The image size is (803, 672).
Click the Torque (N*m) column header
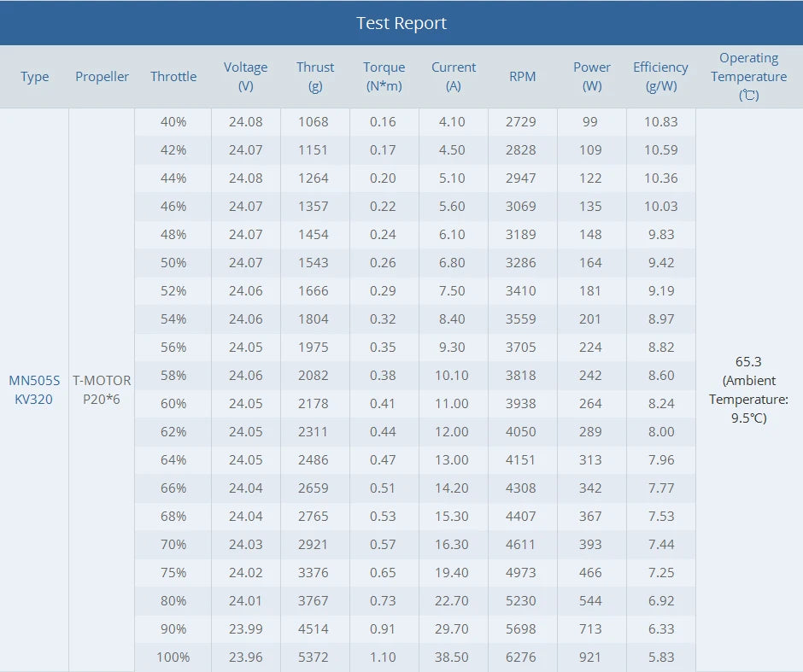tap(384, 77)
